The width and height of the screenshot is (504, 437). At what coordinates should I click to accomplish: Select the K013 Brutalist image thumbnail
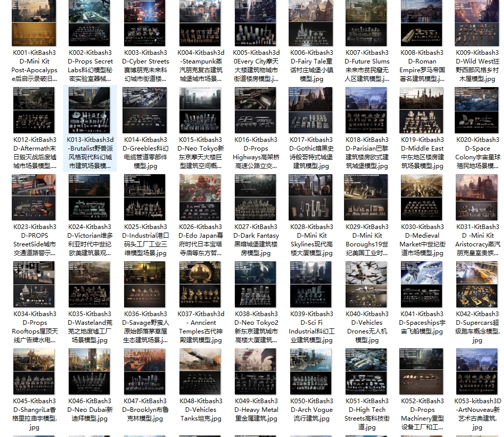tap(90, 110)
